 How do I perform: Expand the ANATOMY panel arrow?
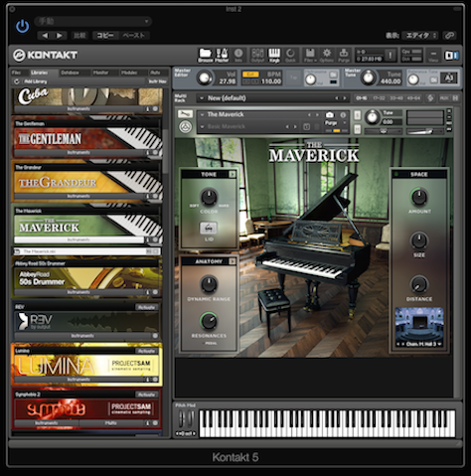(x=233, y=261)
